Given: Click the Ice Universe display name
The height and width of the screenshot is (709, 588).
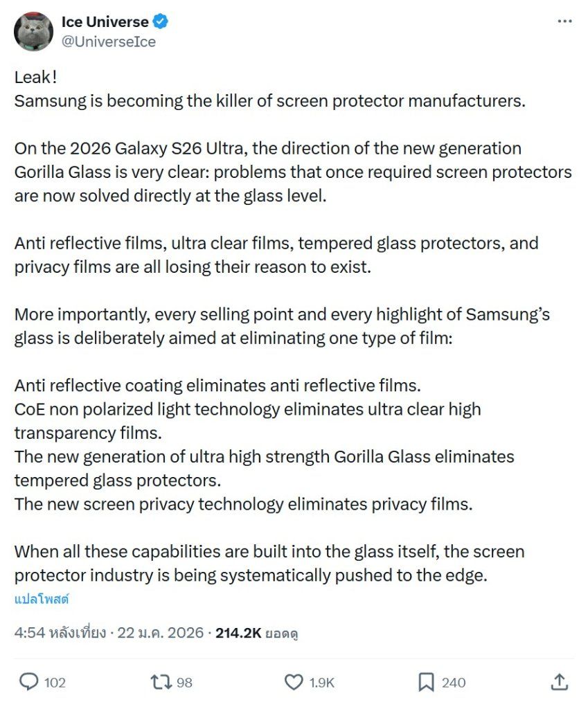Looking at the screenshot, I should pos(105,21).
